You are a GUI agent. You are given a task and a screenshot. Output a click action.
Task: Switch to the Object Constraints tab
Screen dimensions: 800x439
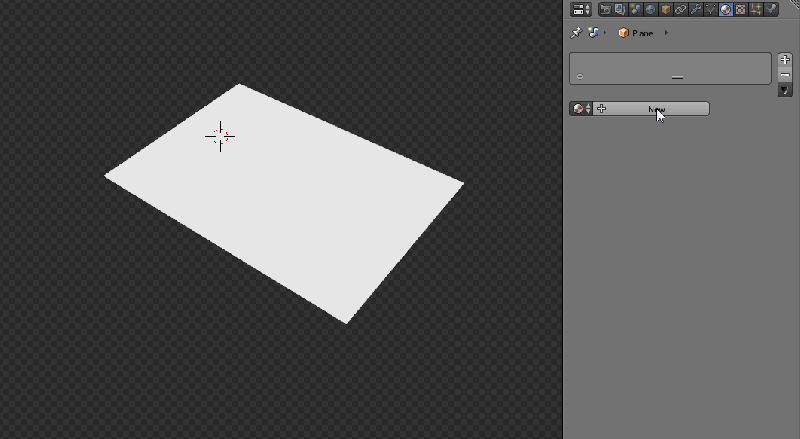(681, 9)
